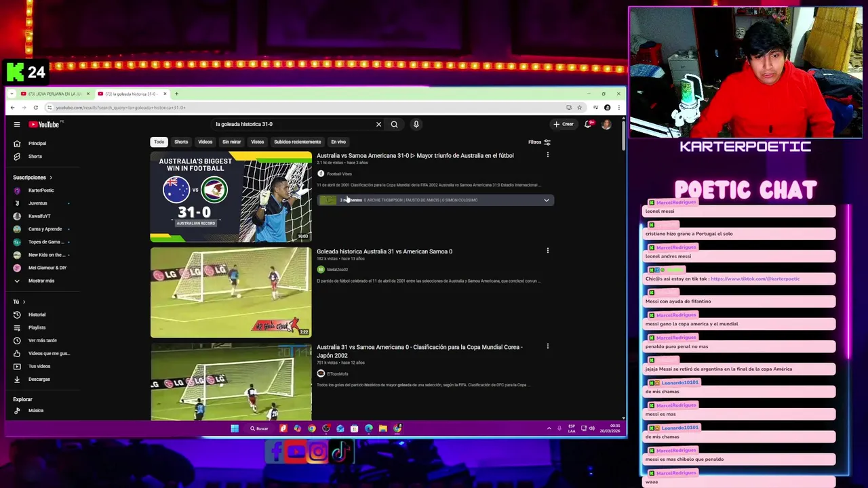Expand the Tú section
The width and height of the screenshot is (868, 488).
tap(19, 302)
